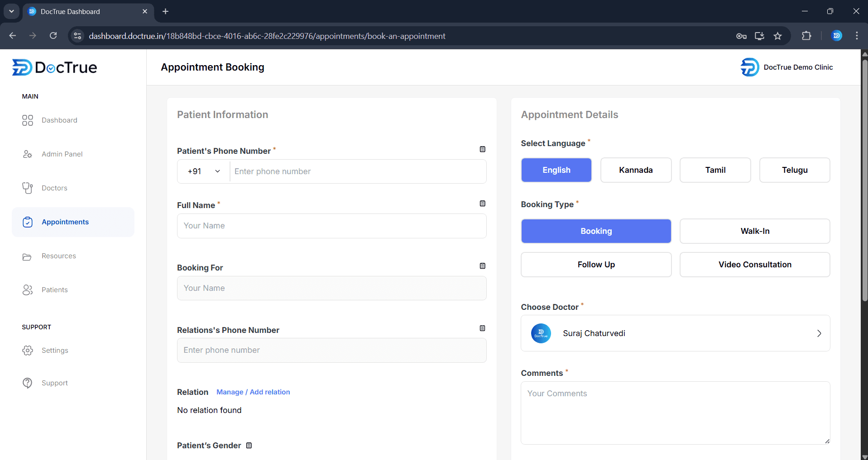Open the browser extensions puzzle icon
The image size is (868, 460).
coord(806,36)
